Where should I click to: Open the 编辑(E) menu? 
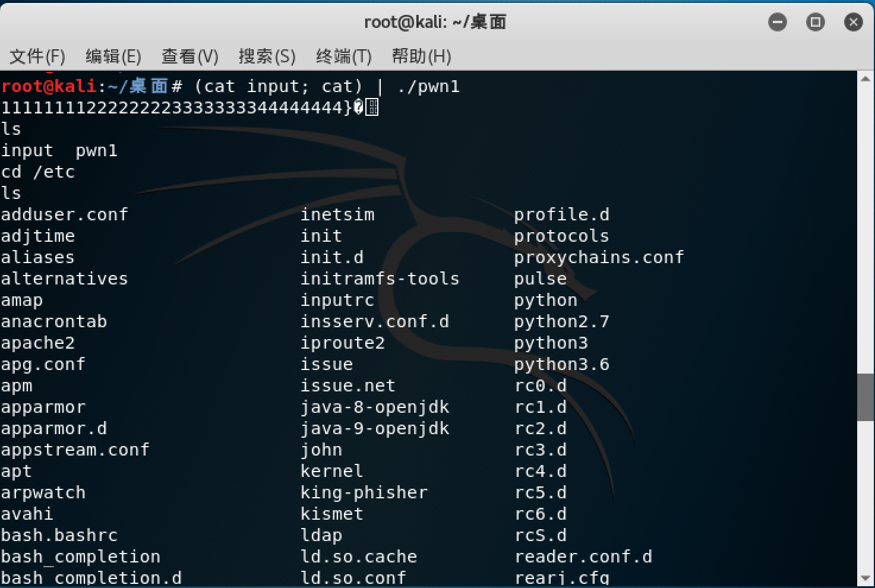pyautogui.click(x=113, y=56)
